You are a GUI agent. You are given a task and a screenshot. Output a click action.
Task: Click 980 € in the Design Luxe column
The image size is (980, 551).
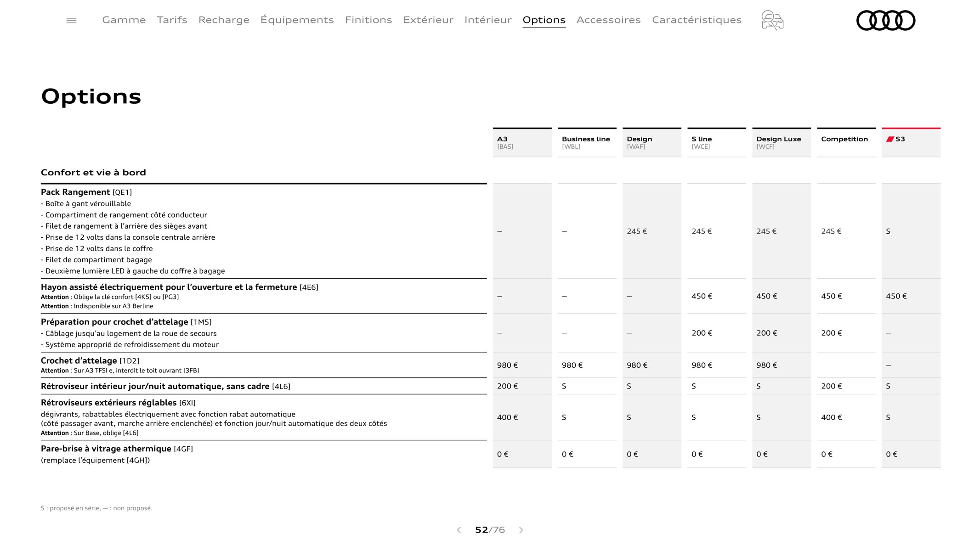pos(767,365)
